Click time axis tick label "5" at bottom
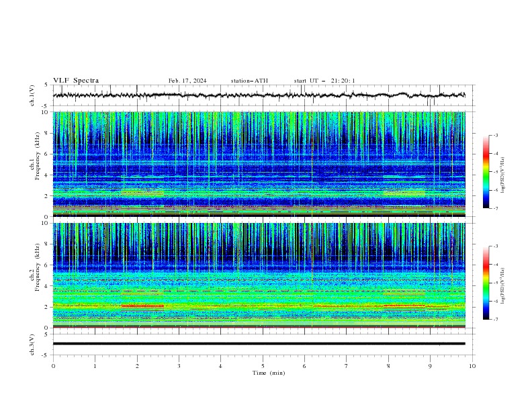The width and height of the screenshot is (532, 411). pos(263,366)
